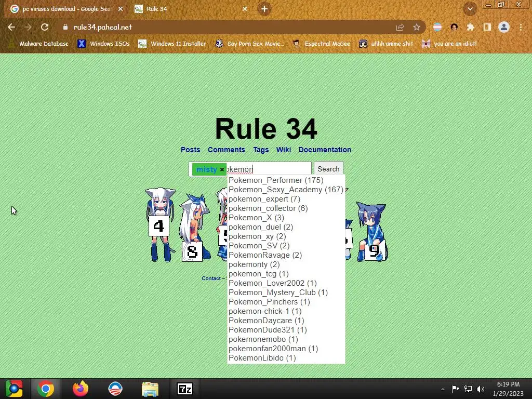Open the Documentation link
Screen dimensions: 532x399
325,150
